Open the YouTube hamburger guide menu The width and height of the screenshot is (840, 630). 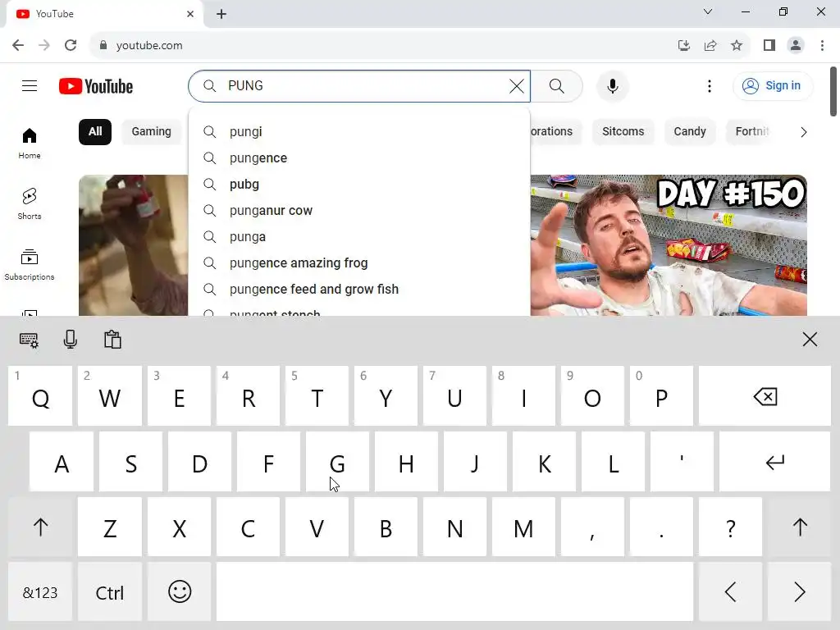tap(30, 85)
